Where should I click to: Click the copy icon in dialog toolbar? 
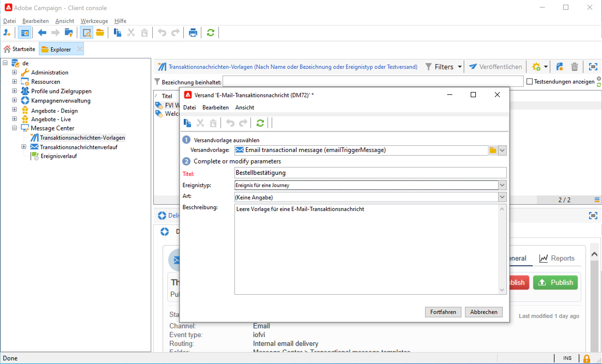point(187,123)
